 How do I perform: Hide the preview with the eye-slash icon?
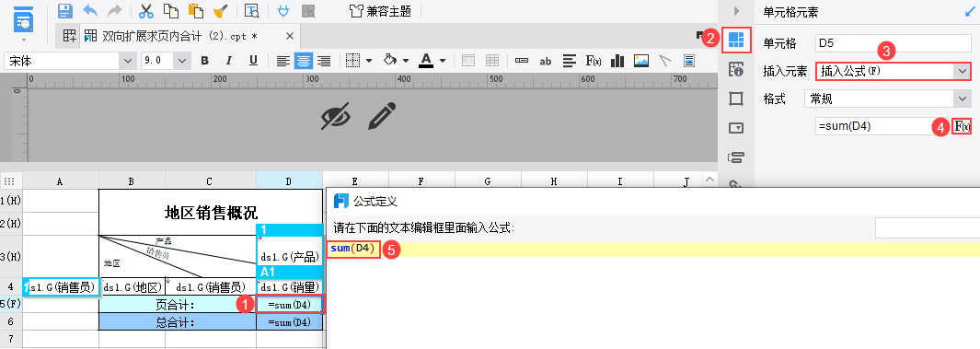pyautogui.click(x=336, y=117)
